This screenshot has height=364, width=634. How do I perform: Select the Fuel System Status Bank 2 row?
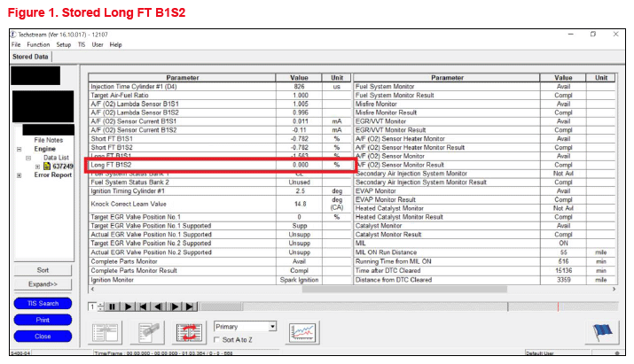221,182
